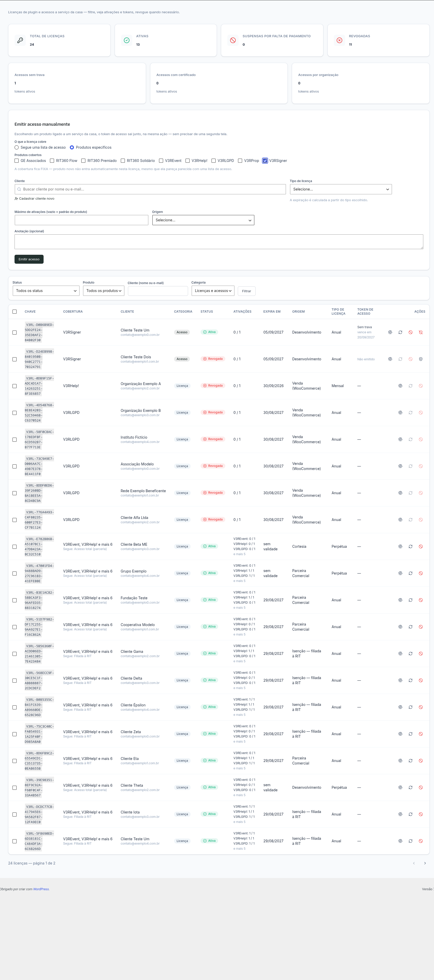Click renew icon for key V3RL-D0B6B9ED
Screen dimensions: 434x980
[x=400, y=332]
